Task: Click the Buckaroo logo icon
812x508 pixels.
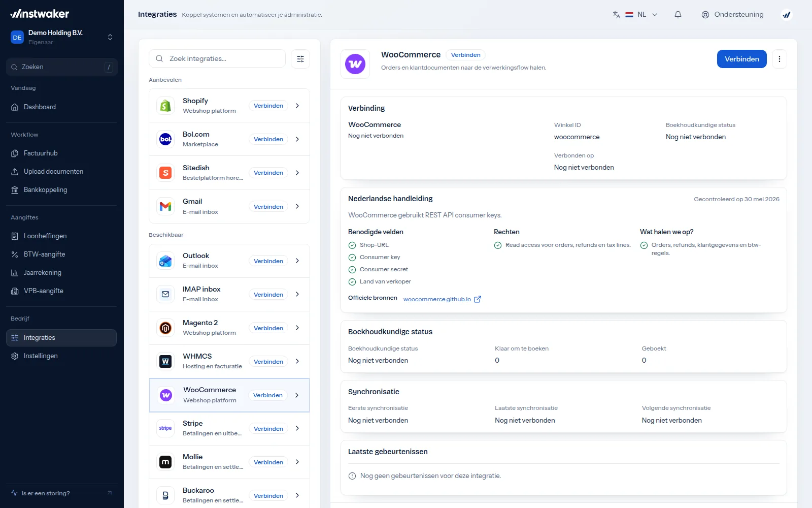Action: (x=165, y=496)
